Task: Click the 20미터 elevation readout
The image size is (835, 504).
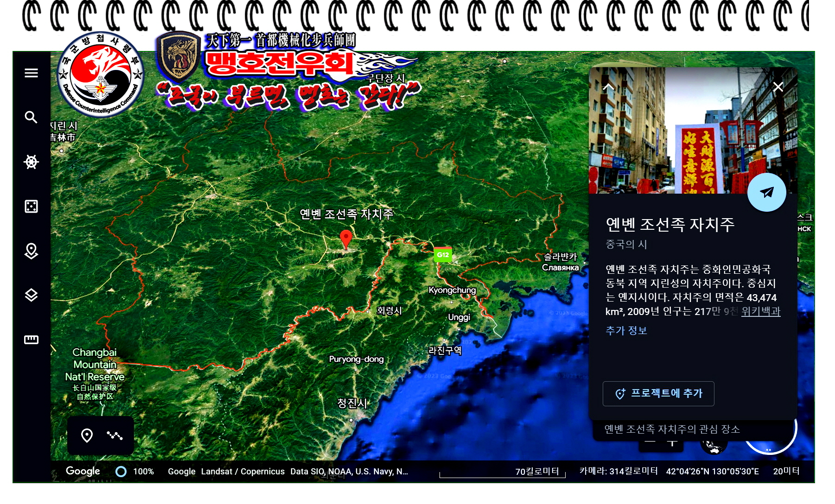Action: point(786,471)
